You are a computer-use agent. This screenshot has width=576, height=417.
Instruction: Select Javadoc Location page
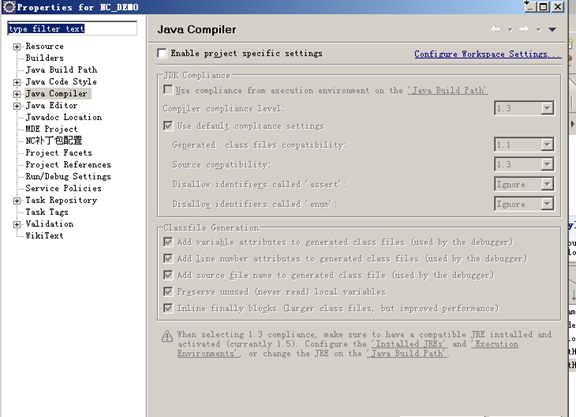click(x=64, y=117)
